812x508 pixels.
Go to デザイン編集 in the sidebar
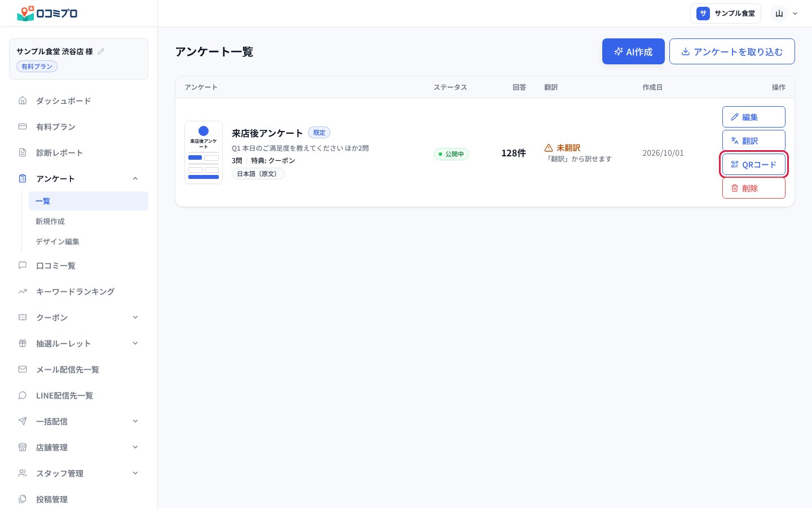[x=89, y=242]
